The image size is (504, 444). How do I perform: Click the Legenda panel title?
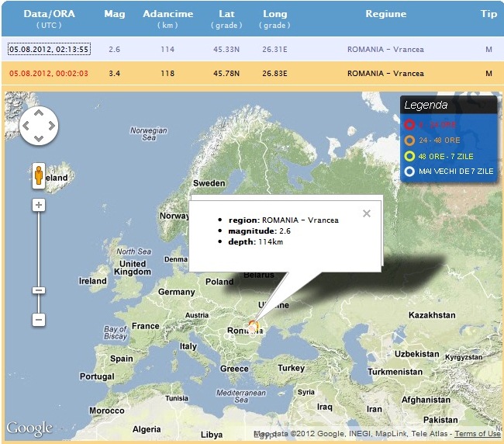pos(426,106)
